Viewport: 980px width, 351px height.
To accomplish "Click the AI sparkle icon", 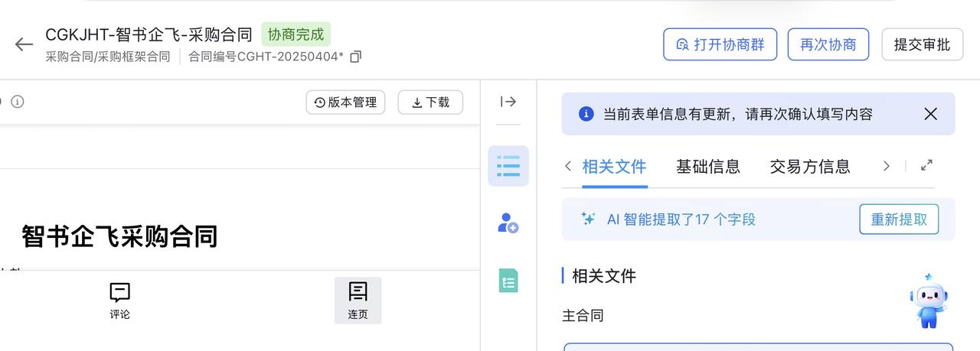I will click(588, 219).
